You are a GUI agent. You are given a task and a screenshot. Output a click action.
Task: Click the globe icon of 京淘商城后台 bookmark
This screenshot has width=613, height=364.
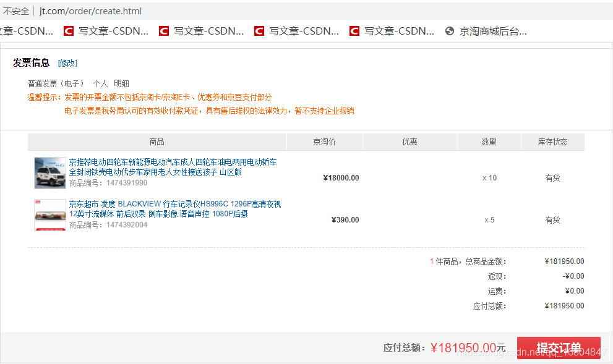click(x=450, y=32)
